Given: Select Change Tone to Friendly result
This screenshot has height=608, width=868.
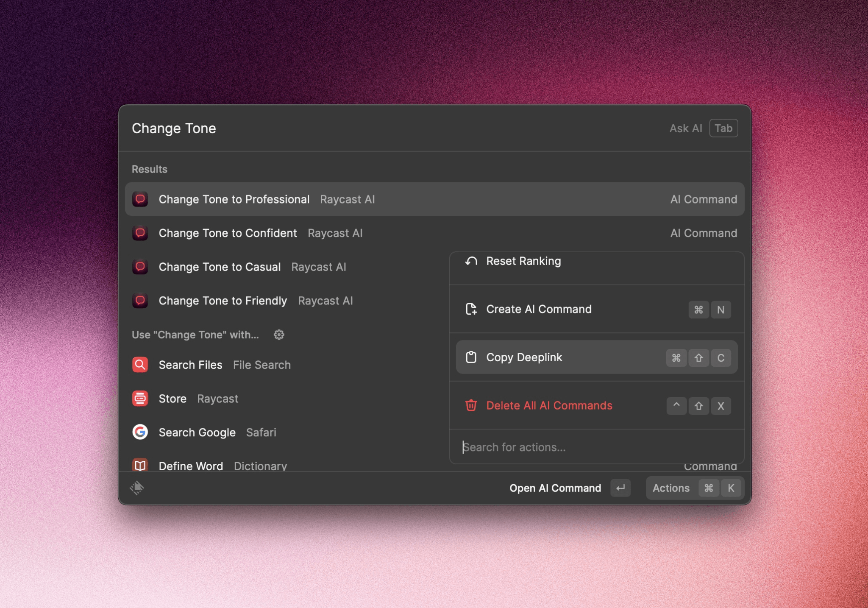Looking at the screenshot, I should [223, 301].
